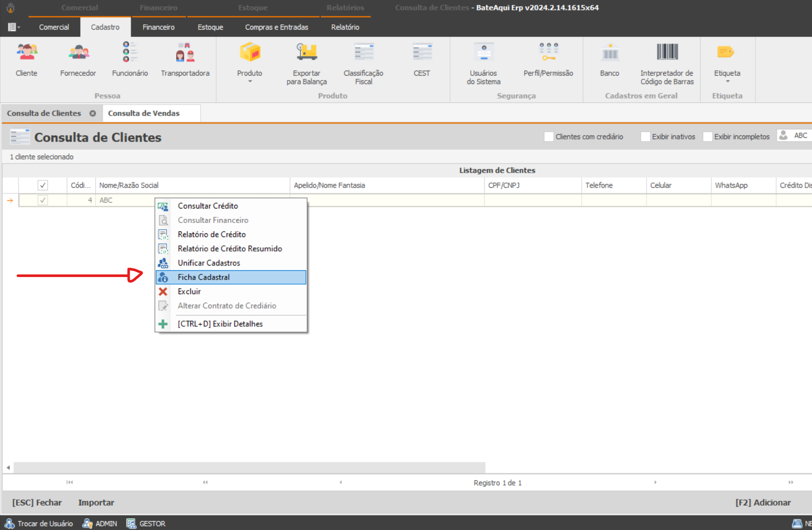
Task: Open the Funcionário icon
Action: point(130,52)
